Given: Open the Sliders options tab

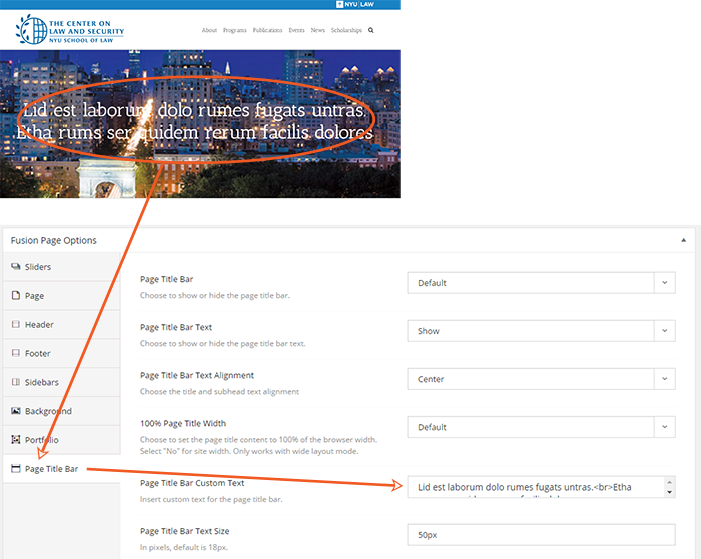Looking at the screenshot, I should tap(62, 267).
